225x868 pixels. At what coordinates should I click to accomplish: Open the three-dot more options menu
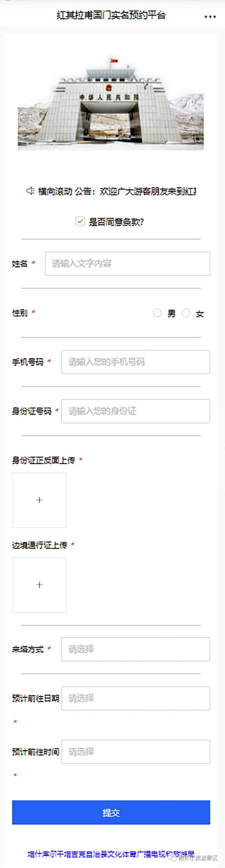(210, 17)
